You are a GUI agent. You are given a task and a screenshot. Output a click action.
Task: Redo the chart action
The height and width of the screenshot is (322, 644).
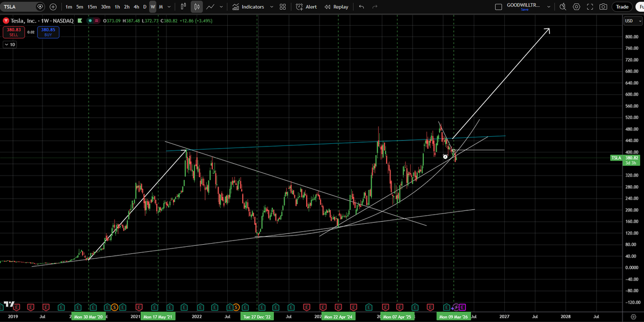coord(374,6)
